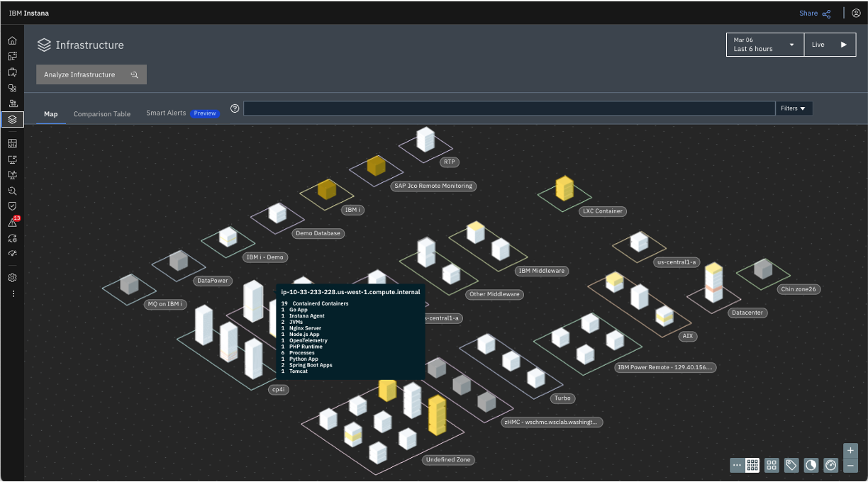The height and width of the screenshot is (482, 868).
Task: Click the tag labels icon on map toolbar
Action: 791,465
